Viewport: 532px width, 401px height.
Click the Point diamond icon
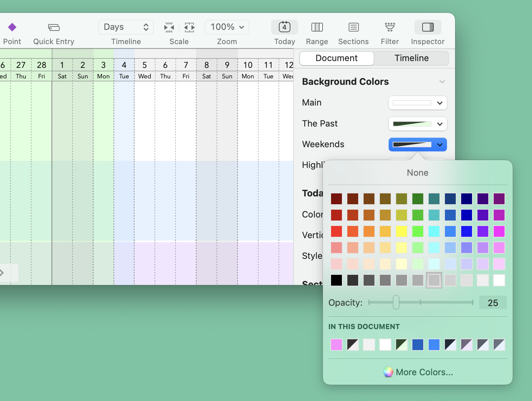12,27
